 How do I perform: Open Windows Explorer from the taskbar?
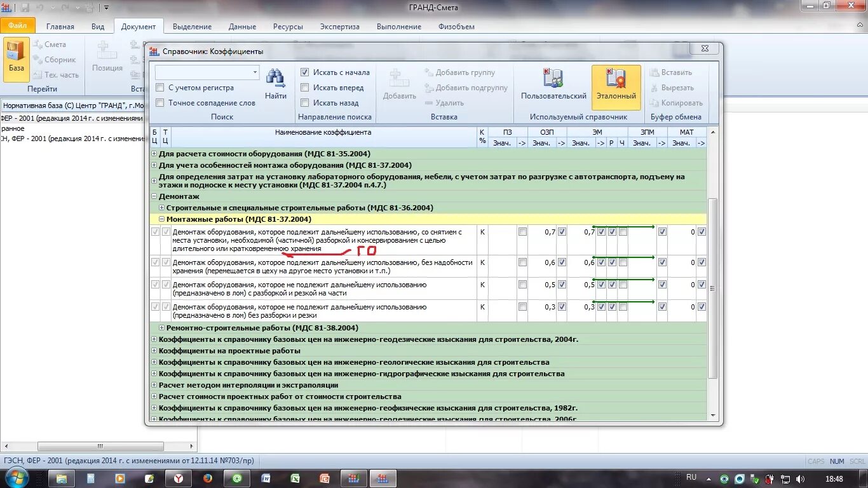point(62,478)
